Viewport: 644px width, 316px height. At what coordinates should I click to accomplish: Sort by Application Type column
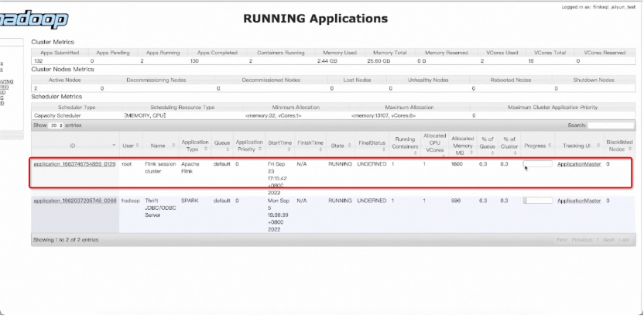click(x=195, y=146)
